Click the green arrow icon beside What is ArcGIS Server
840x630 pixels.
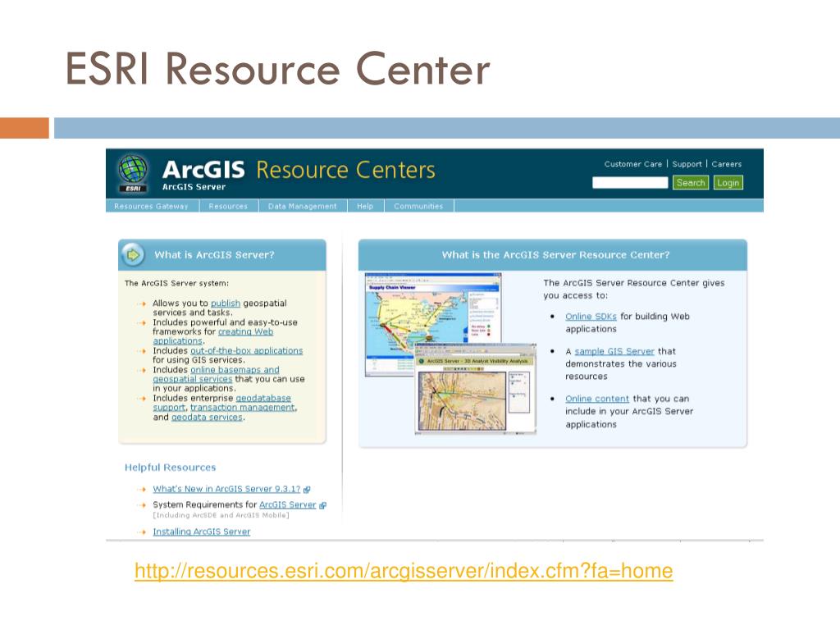[133, 254]
